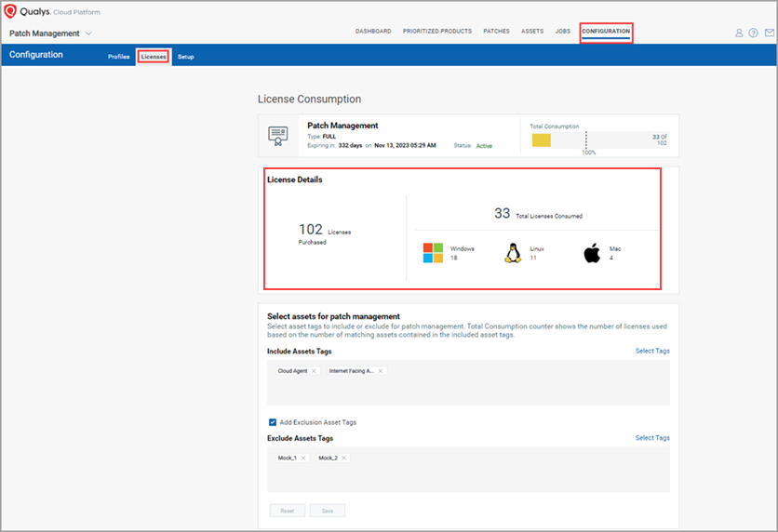Click the Qualys shield logo
The height and width of the screenshot is (532, 778).
(10, 11)
